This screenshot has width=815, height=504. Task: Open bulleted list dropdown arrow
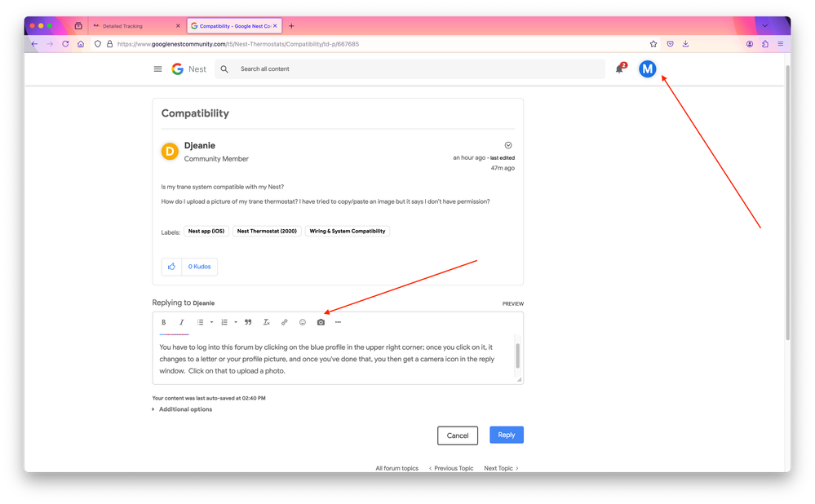(211, 322)
